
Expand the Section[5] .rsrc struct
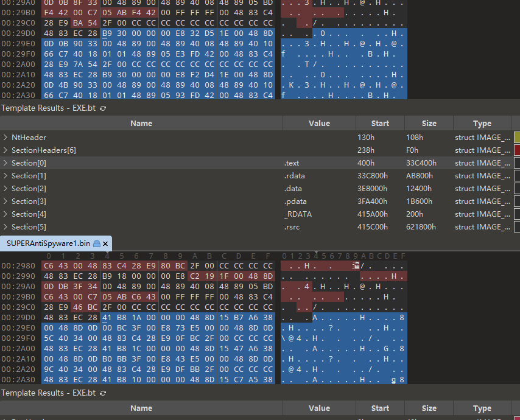pyautogui.click(x=5, y=227)
